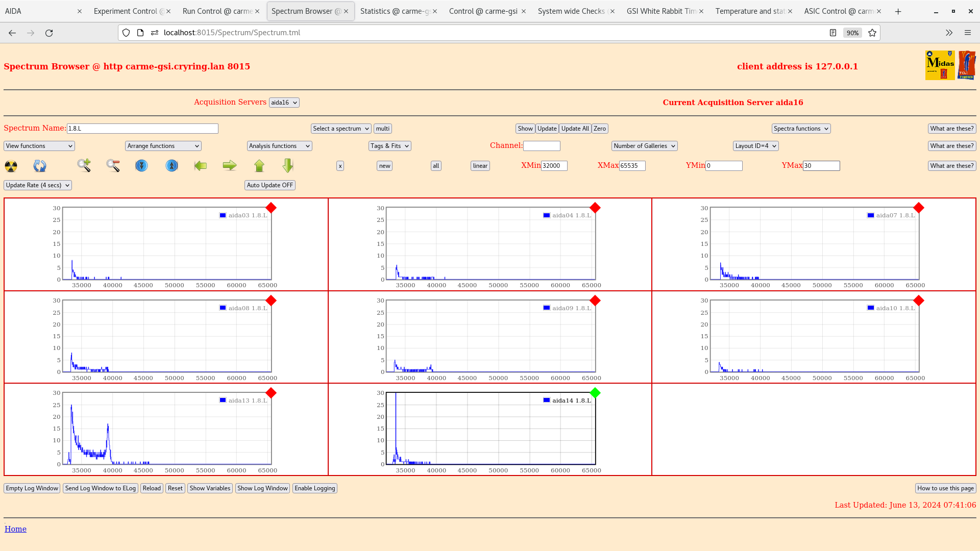The image size is (980, 551).
Task: Click the Update All button
Action: click(x=575, y=129)
